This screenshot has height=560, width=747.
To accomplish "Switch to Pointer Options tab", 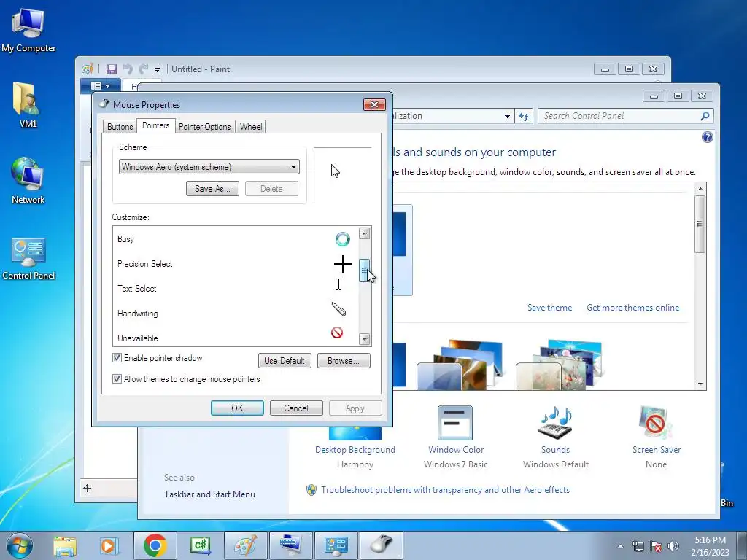I will point(205,127).
